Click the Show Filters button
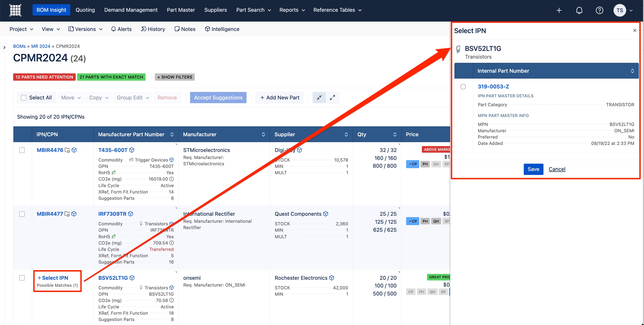The height and width of the screenshot is (325, 644). 175,77
